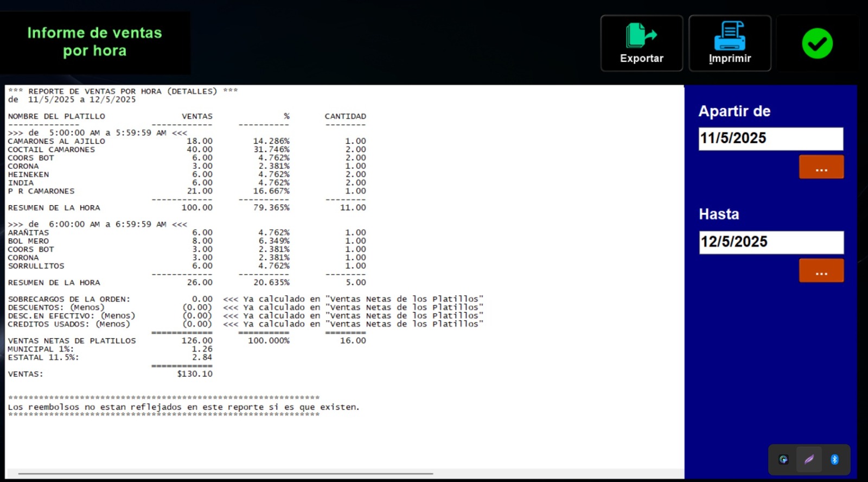The width and height of the screenshot is (868, 482).
Task: Print the report with Imprimir
Action: tap(730, 43)
